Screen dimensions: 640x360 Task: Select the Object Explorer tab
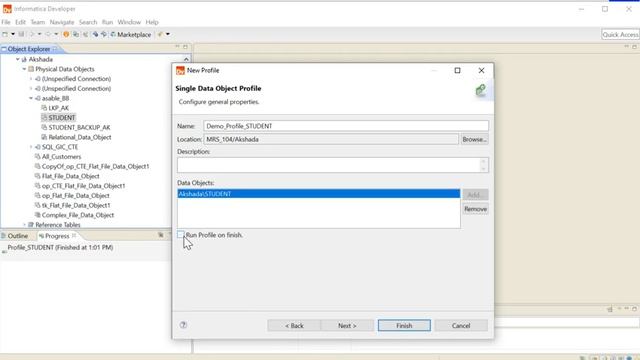29,49
